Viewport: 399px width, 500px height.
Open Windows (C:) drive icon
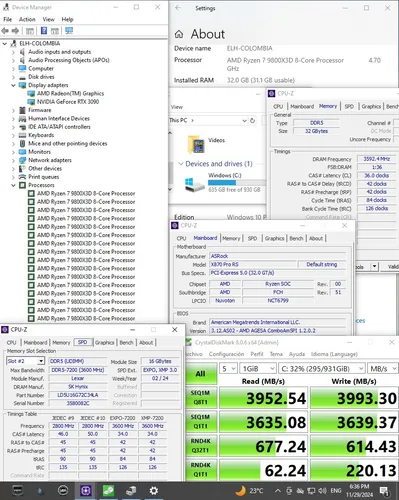[195, 184]
